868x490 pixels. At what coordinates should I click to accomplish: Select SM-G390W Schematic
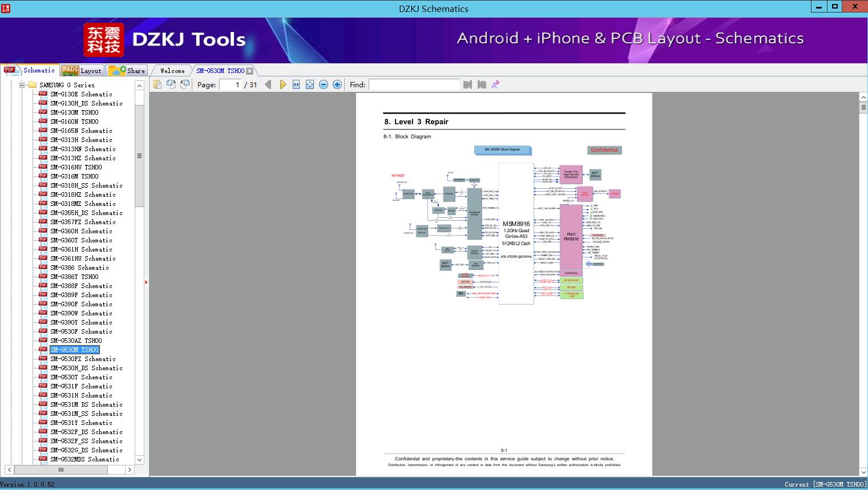pyautogui.click(x=81, y=313)
